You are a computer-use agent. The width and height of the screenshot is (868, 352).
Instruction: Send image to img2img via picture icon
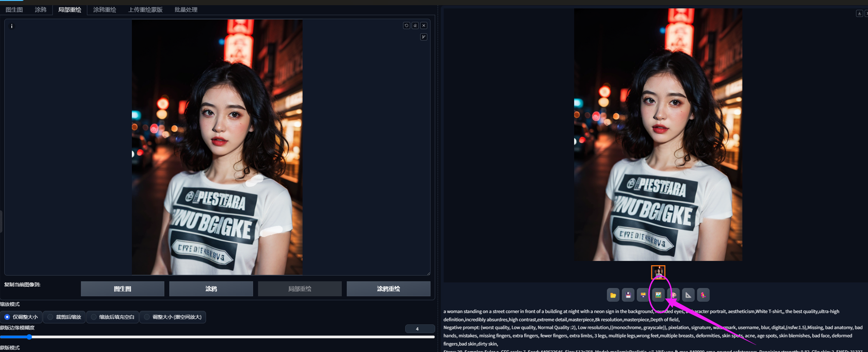pyautogui.click(x=658, y=295)
